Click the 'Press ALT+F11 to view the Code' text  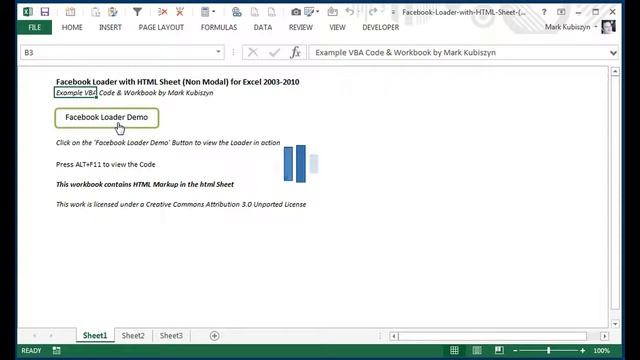point(106,164)
